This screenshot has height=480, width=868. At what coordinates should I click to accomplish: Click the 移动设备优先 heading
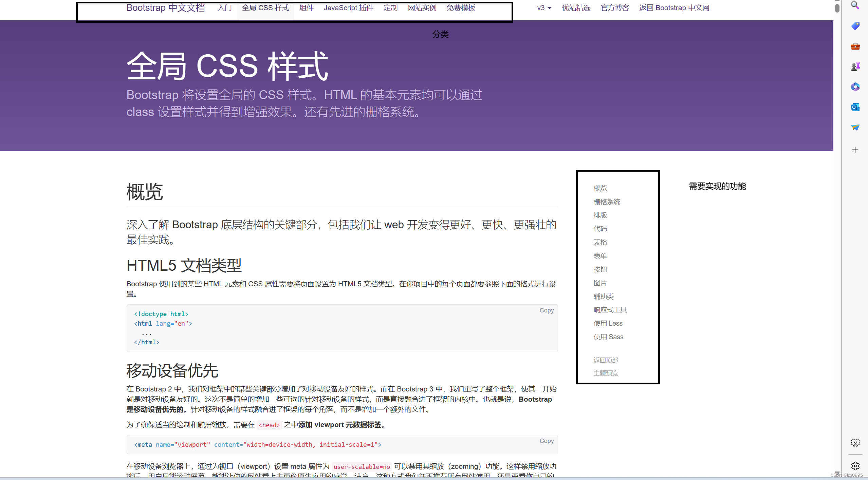pyautogui.click(x=172, y=371)
